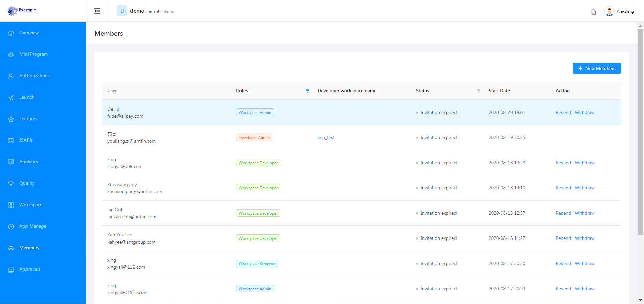644x304 pixels.
Task: Open the Roles column filter
Action: point(308,91)
